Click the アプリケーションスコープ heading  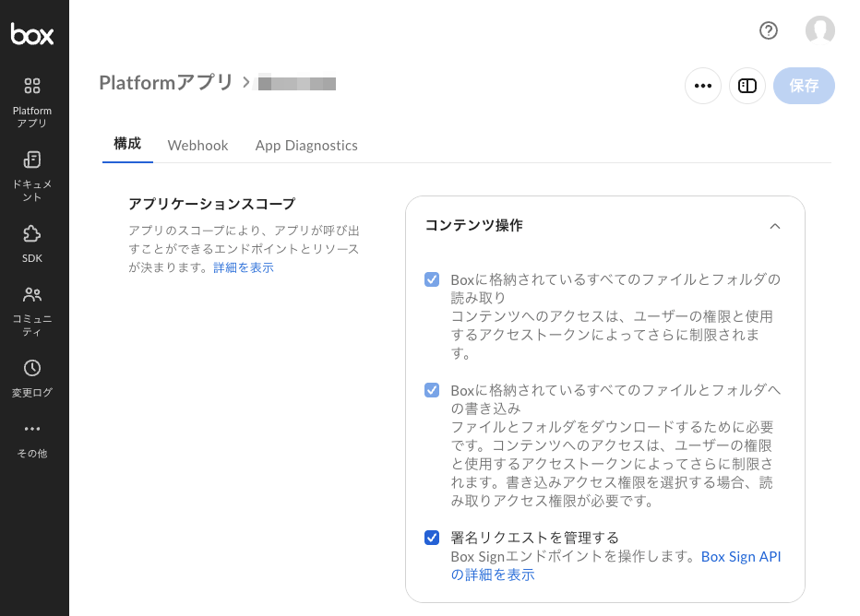pyautogui.click(x=211, y=204)
